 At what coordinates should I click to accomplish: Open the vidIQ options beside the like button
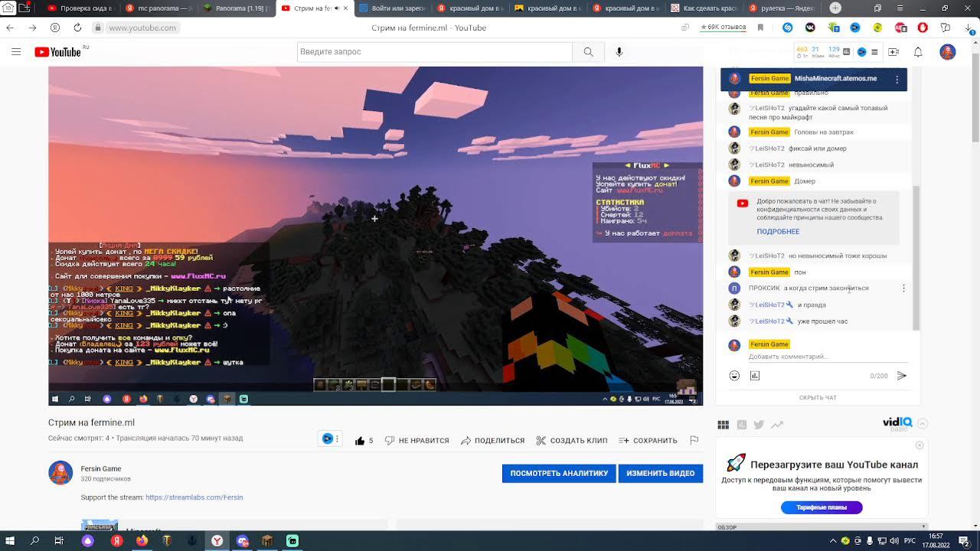click(330, 439)
